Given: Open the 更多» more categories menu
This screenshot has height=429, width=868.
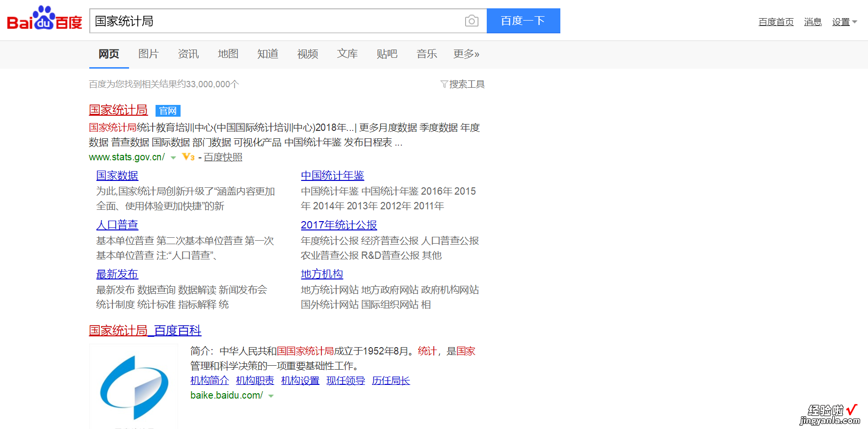Looking at the screenshot, I should [466, 54].
